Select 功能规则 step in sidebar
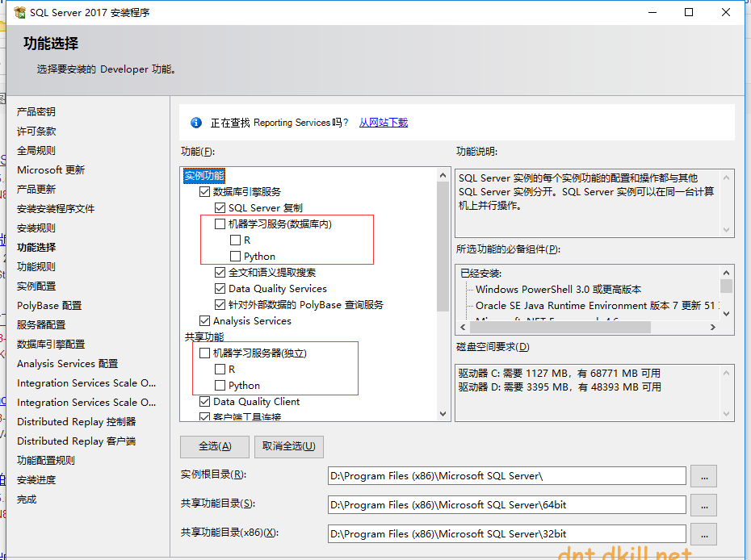 click(36, 266)
